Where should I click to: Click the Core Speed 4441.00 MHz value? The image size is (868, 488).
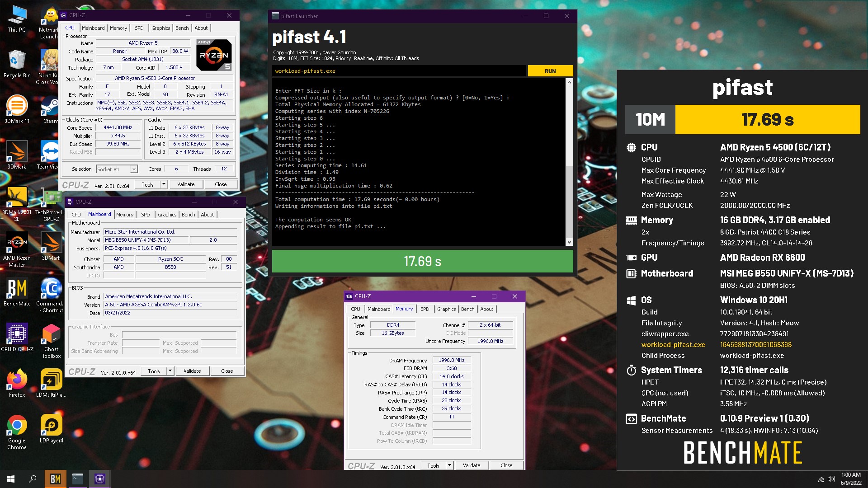click(118, 128)
